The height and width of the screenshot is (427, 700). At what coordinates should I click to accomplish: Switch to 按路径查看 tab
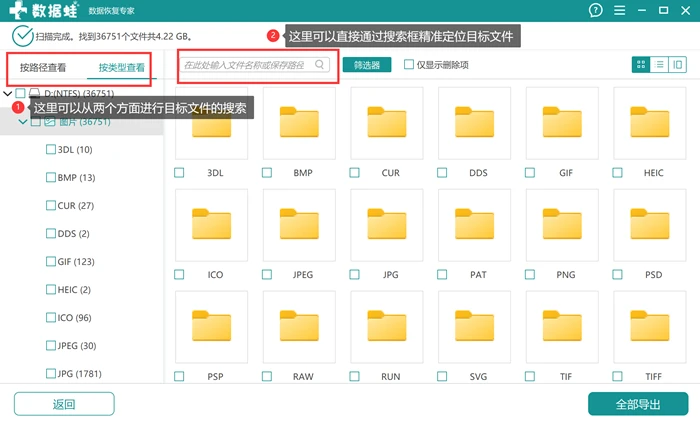tap(43, 67)
